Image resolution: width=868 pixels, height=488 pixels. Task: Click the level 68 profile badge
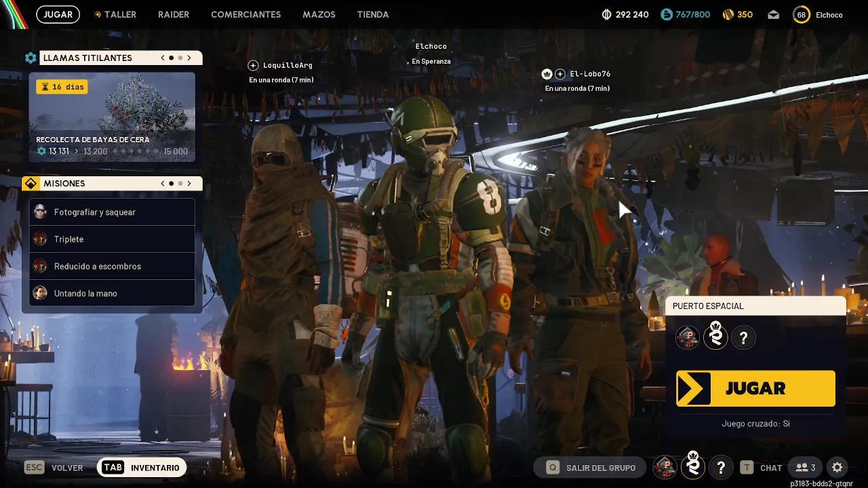click(x=802, y=14)
